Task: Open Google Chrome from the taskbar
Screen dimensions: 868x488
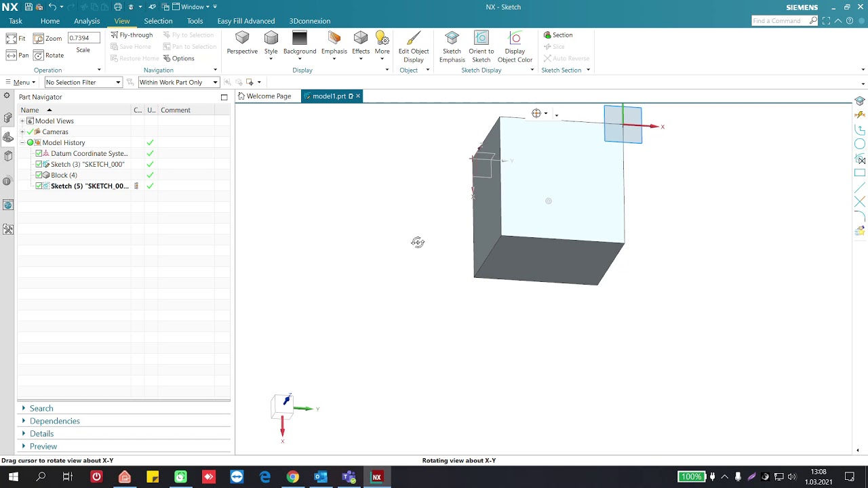Action: point(292,477)
